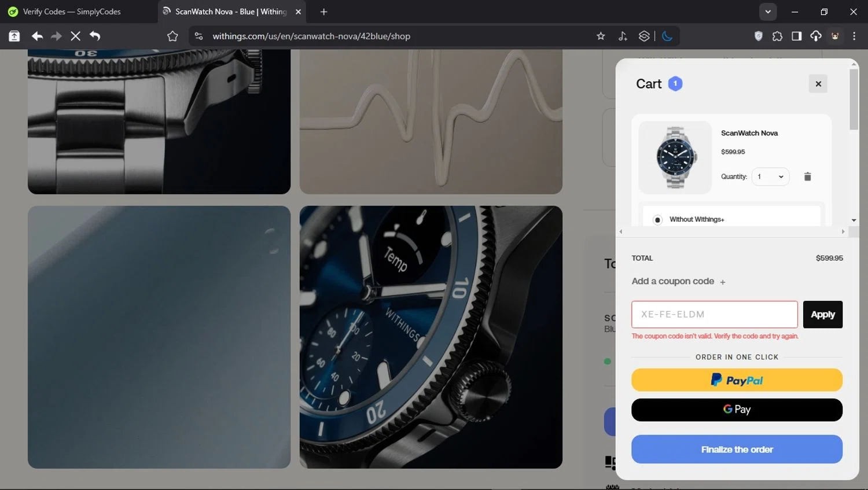
Task: Click the ScanWatch Nova cart thumbnail
Action: [675, 157]
